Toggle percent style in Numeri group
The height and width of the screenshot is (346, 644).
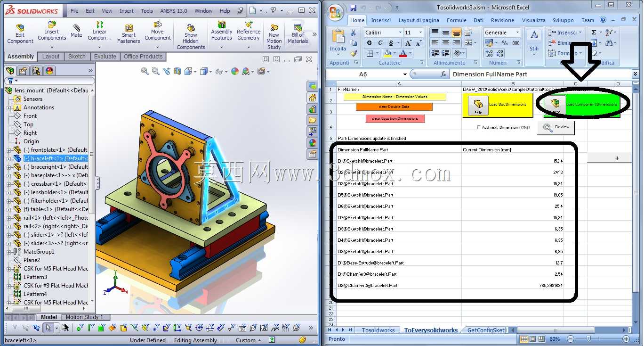(x=505, y=43)
